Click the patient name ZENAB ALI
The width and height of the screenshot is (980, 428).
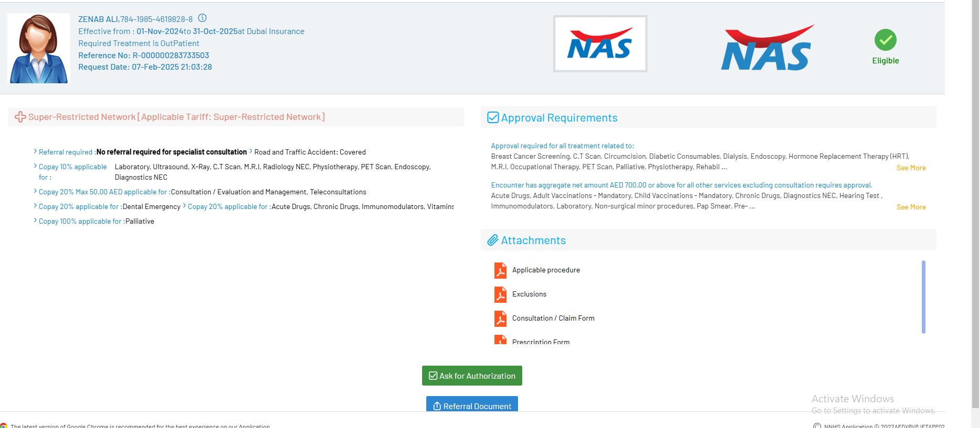[x=98, y=19]
